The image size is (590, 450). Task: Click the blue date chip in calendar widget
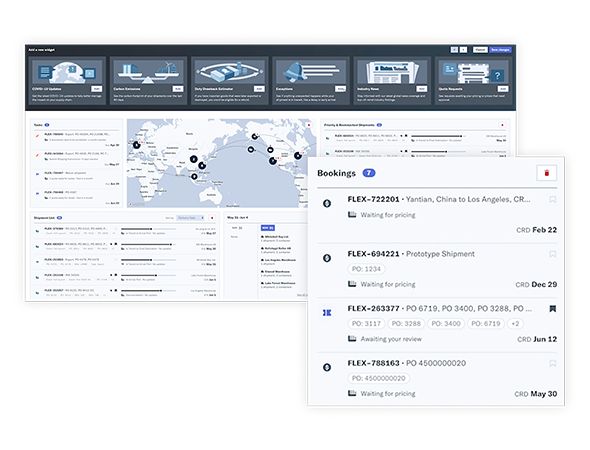268,228
